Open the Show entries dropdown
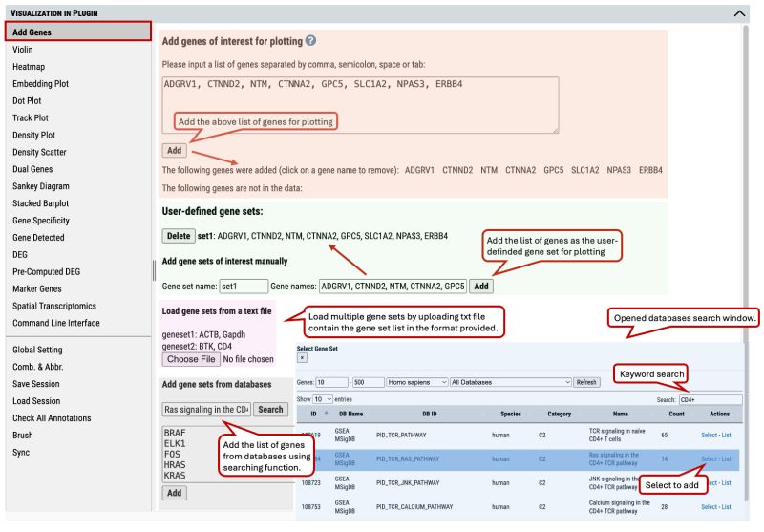The height and width of the screenshot is (532, 764). [x=323, y=399]
